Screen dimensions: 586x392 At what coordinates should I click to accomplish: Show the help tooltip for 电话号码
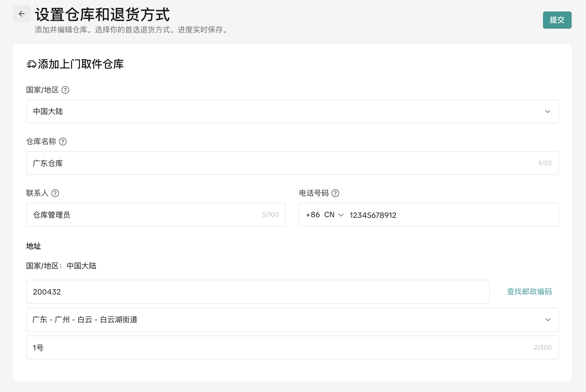[x=335, y=193]
